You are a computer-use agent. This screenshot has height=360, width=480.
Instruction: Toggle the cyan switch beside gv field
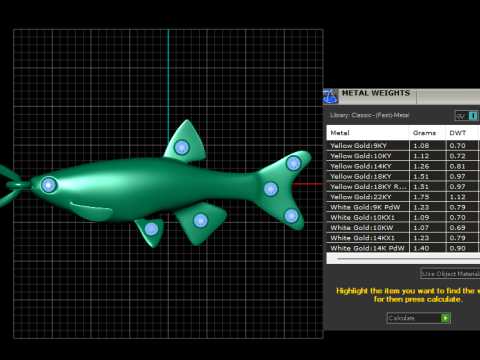point(473,116)
